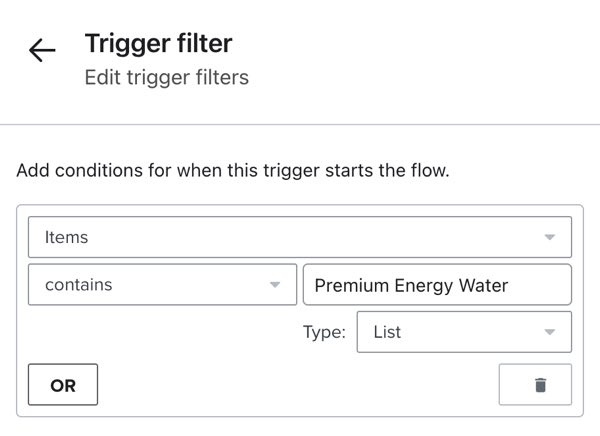The height and width of the screenshot is (436, 600).
Task: Click the Trigger filter heading
Action: 158,43
